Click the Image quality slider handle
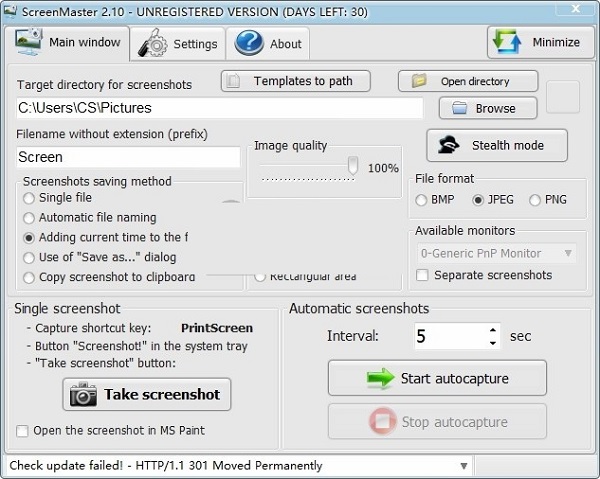600x479 pixels. pyautogui.click(x=353, y=165)
